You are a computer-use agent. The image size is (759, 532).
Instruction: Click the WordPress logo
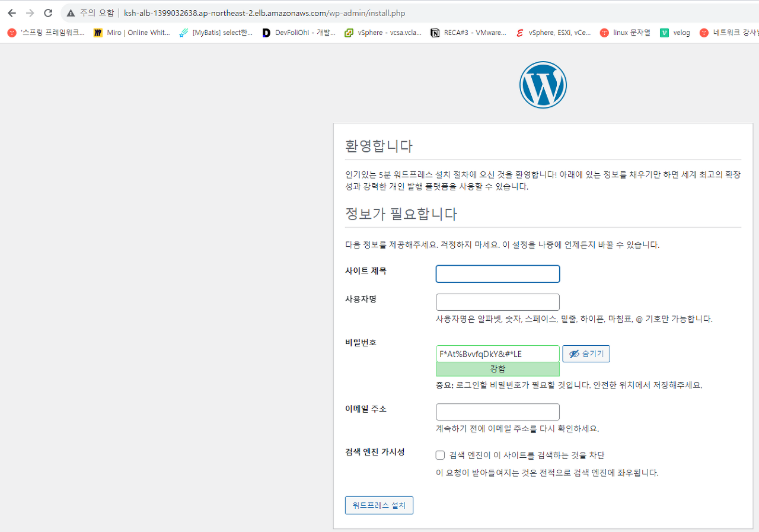coord(543,85)
